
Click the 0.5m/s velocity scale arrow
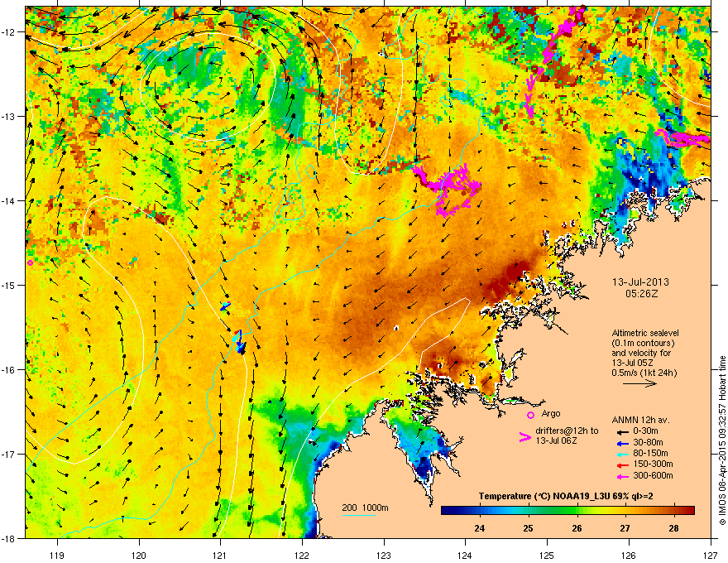[x=639, y=383]
